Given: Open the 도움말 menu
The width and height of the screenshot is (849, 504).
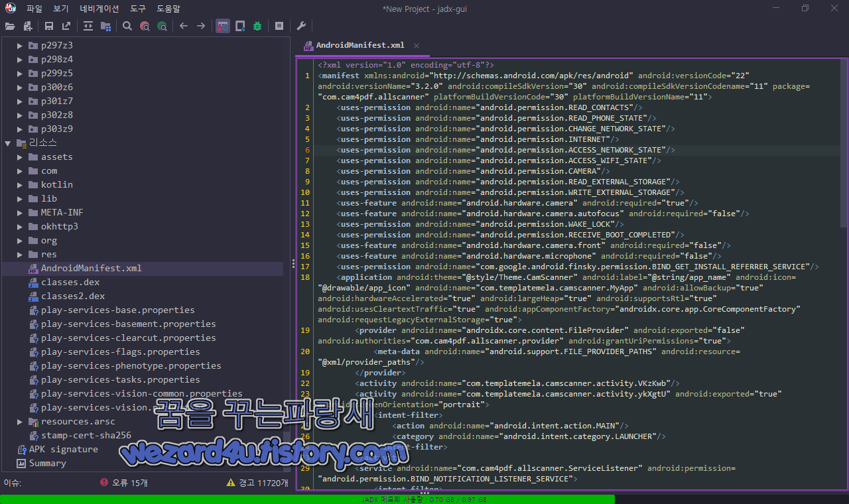Looking at the screenshot, I should click(168, 9).
